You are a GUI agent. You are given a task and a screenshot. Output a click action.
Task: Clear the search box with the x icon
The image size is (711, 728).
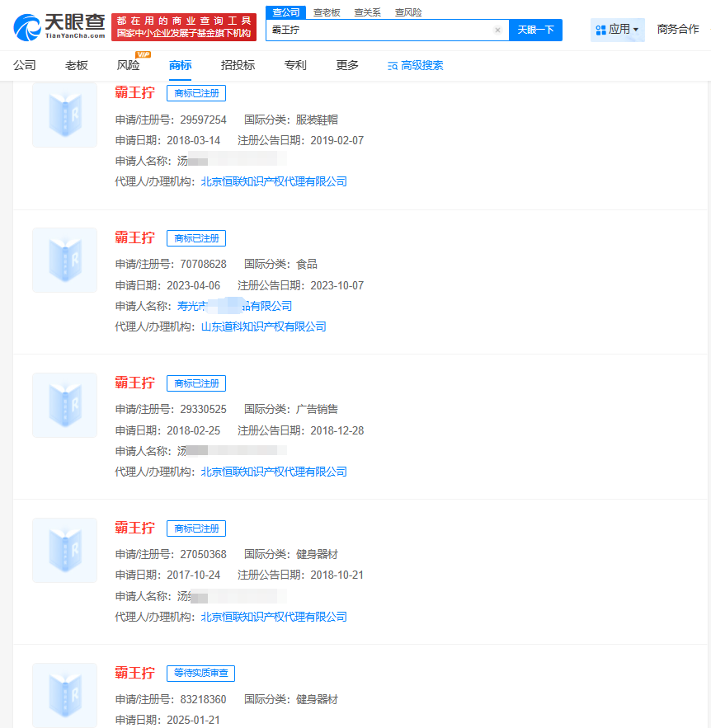pyautogui.click(x=497, y=31)
